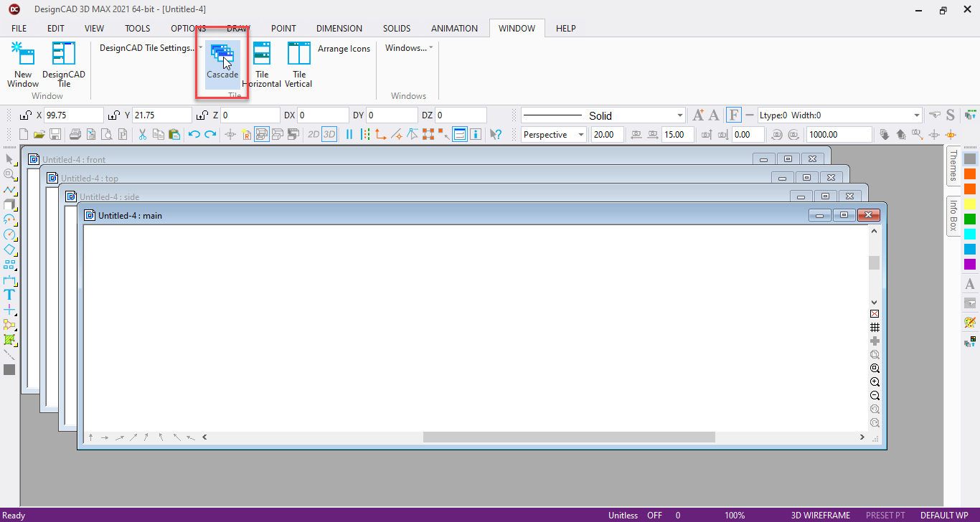Pick the orange color swatch at top
Viewport: 980px width, 522px height.
[x=970, y=174]
